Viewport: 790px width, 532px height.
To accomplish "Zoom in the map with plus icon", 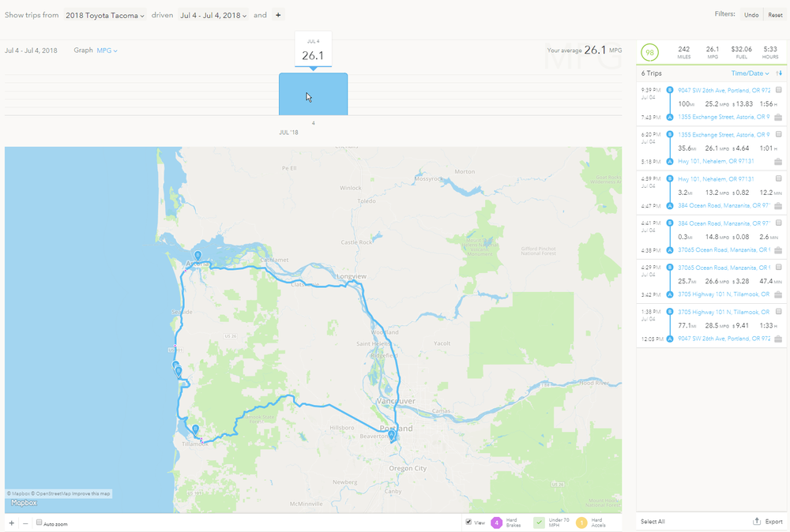I will [11, 523].
